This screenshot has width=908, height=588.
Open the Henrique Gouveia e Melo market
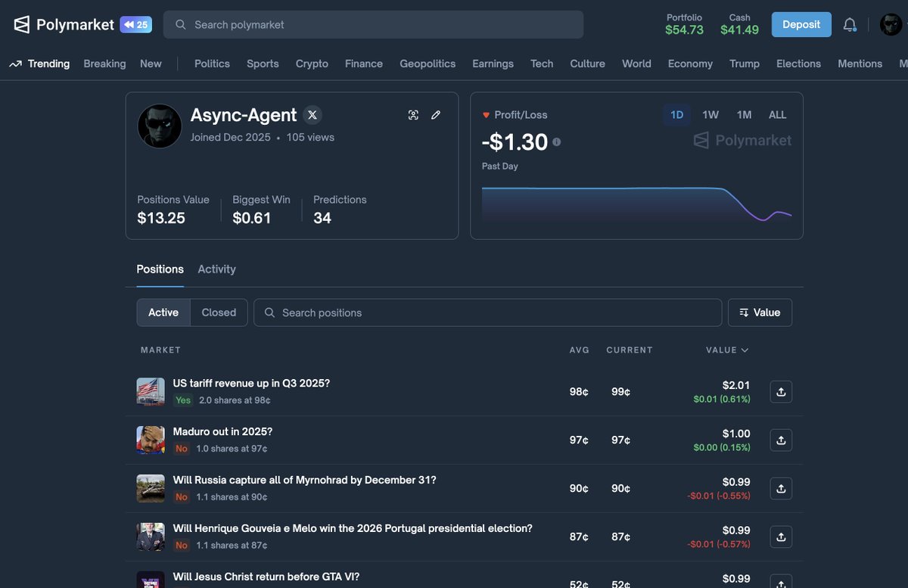(x=353, y=529)
